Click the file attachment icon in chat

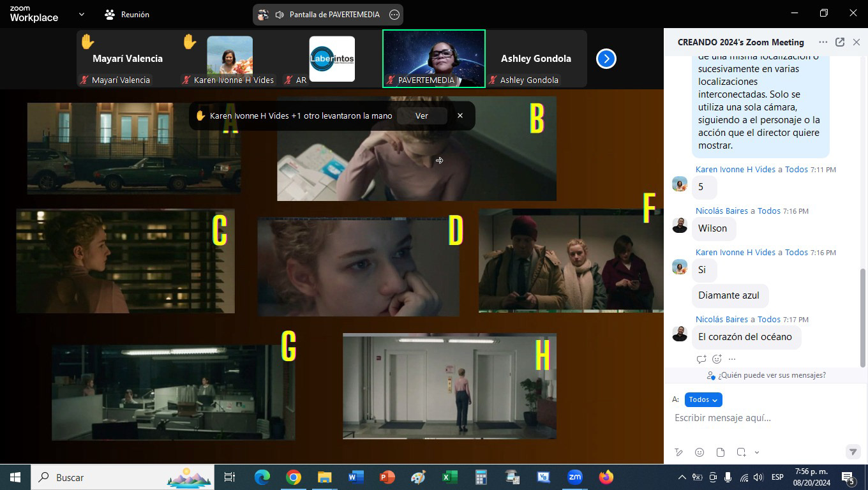721,452
